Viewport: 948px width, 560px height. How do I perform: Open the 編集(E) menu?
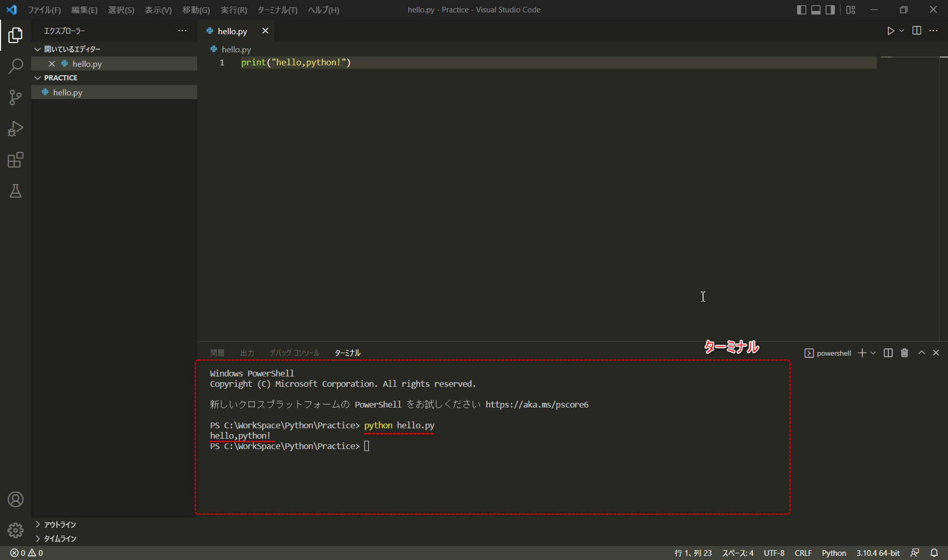[85, 10]
